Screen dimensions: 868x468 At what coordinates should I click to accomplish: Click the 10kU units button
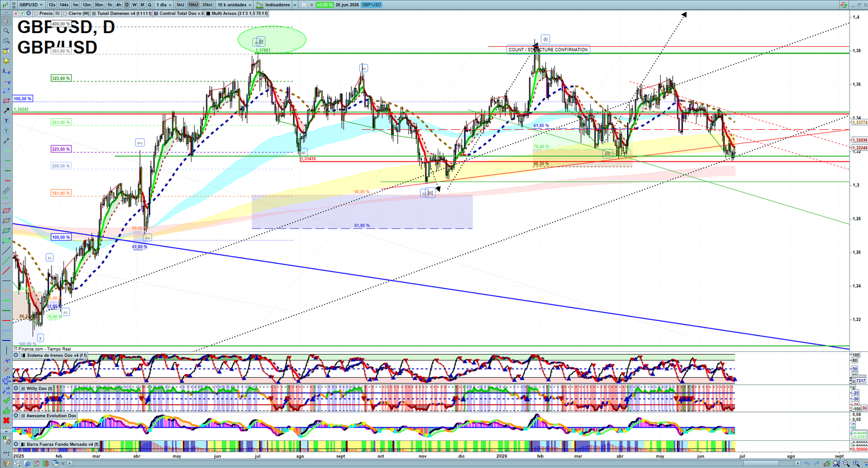pyautogui.click(x=193, y=5)
